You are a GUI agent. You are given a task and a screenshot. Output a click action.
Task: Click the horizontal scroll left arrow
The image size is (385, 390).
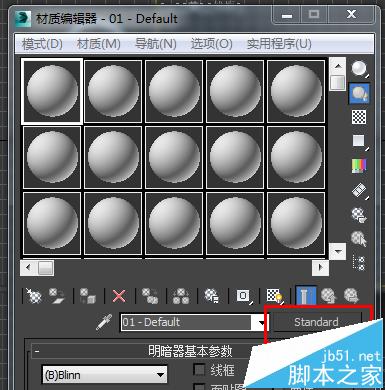coord(29,267)
